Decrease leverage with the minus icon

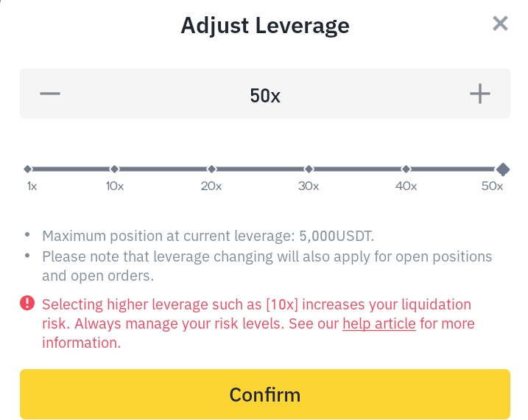point(50,94)
